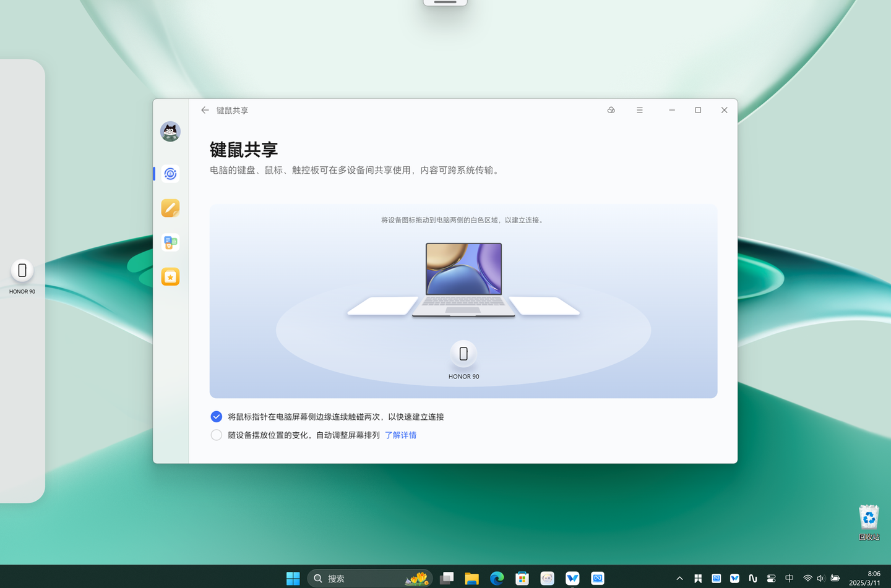Click the battery status tray icon
Screen dimensions: 891x588
pyautogui.click(x=835, y=579)
